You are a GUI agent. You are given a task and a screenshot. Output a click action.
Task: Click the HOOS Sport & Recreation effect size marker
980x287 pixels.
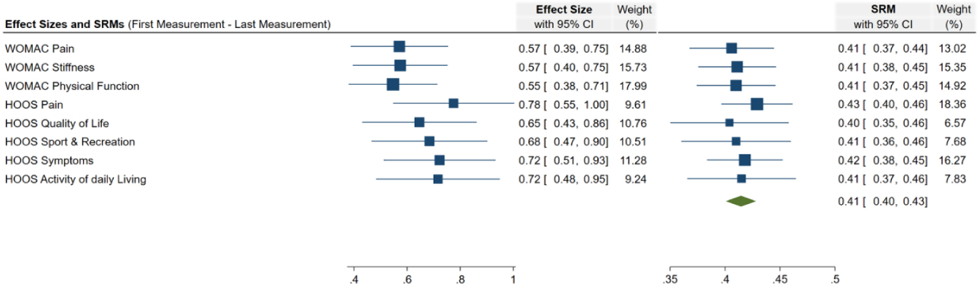(429, 142)
